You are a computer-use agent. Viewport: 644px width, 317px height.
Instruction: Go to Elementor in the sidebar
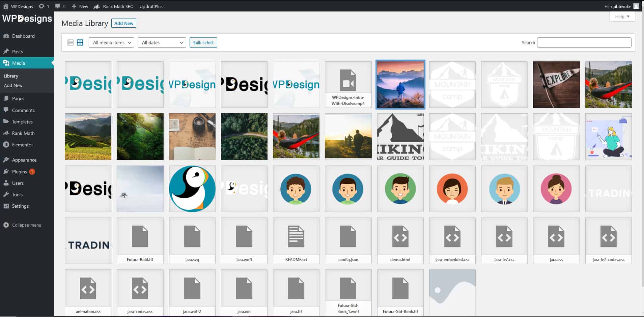pos(23,145)
